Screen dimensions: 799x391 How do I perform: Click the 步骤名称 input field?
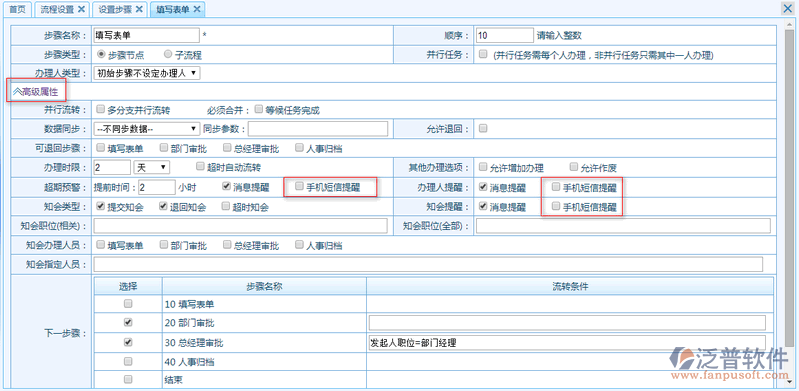coord(147,35)
